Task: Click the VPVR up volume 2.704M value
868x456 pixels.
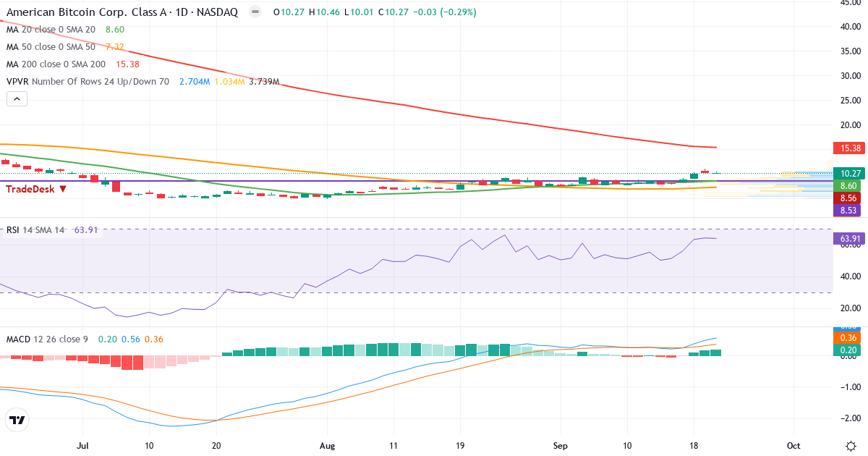Action: (195, 82)
